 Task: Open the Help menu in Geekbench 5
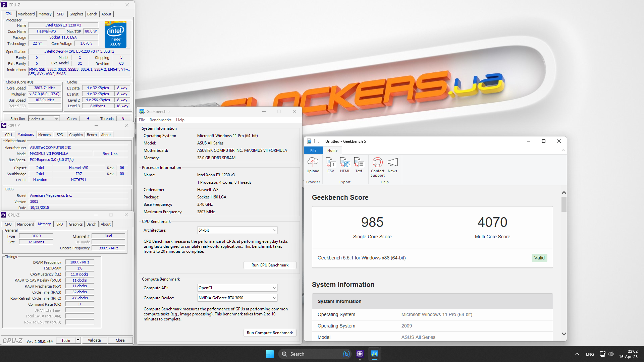coord(180,120)
